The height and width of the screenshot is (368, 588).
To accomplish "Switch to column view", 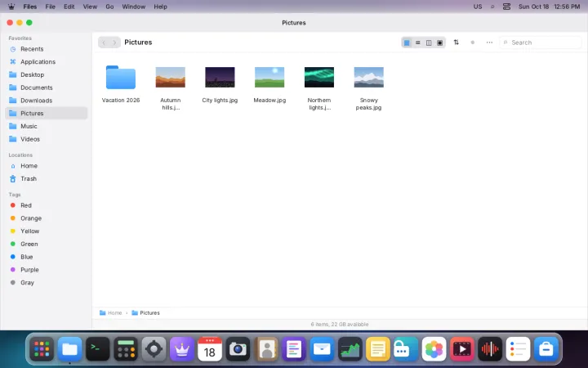I will [x=429, y=43].
